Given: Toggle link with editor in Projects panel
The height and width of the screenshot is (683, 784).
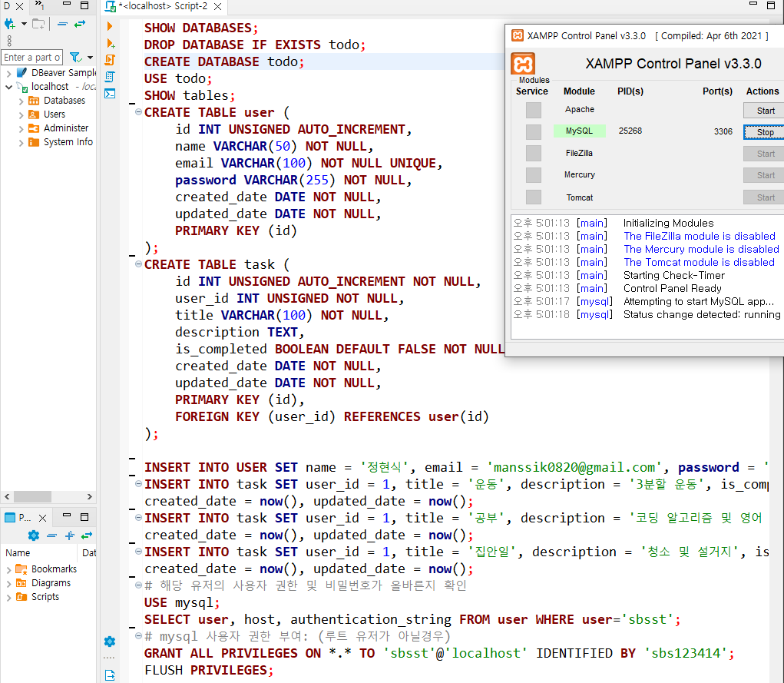Looking at the screenshot, I should (87, 535).
